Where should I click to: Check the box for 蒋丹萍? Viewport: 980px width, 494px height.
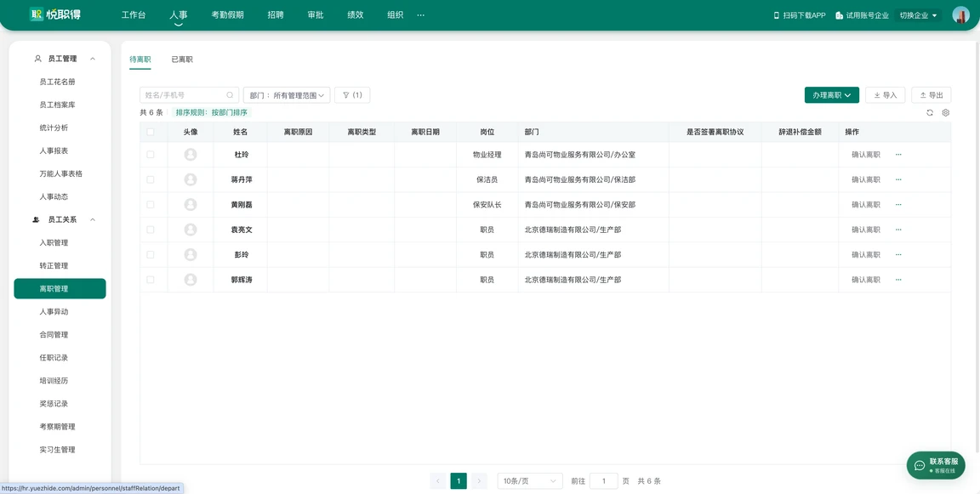point(150,179)
